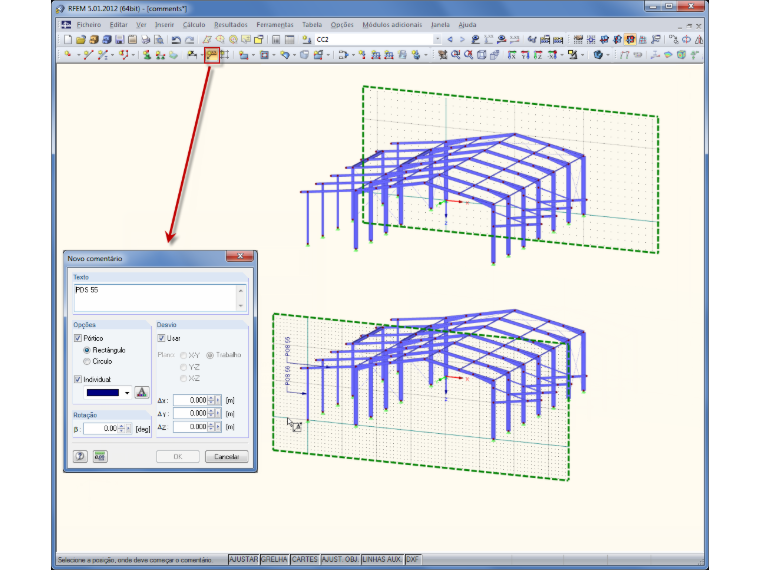Viewport: 760px width, 570px height.
Task: Click the units and decimals icon in dialog
Action: (x=100, y=456)
